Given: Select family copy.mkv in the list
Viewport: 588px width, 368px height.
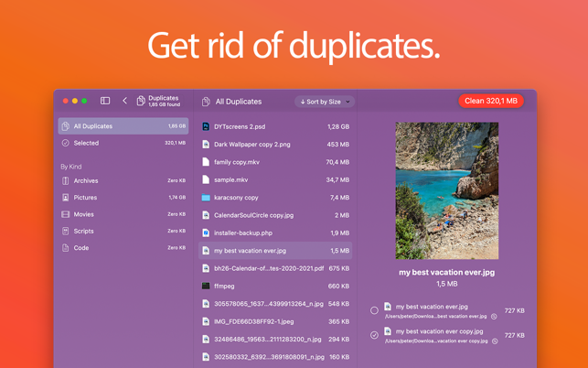Looking at the screenshot, I should click(275, 162).
